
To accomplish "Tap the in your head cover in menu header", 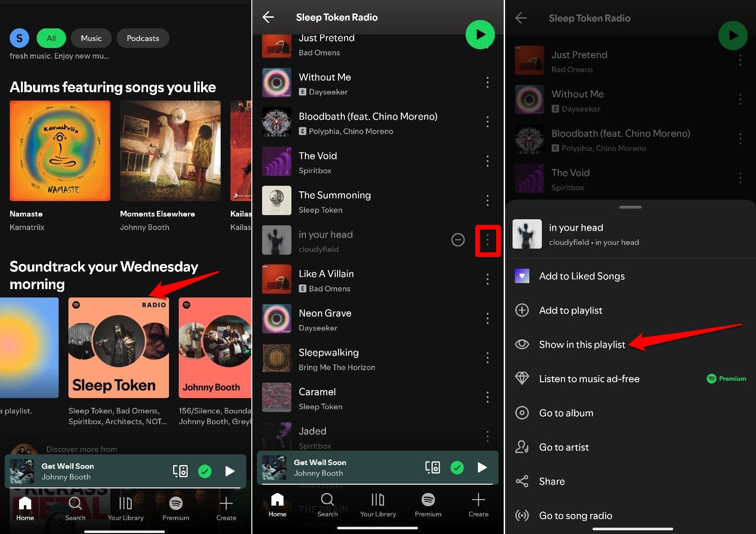I will click(x=527, y=234).
